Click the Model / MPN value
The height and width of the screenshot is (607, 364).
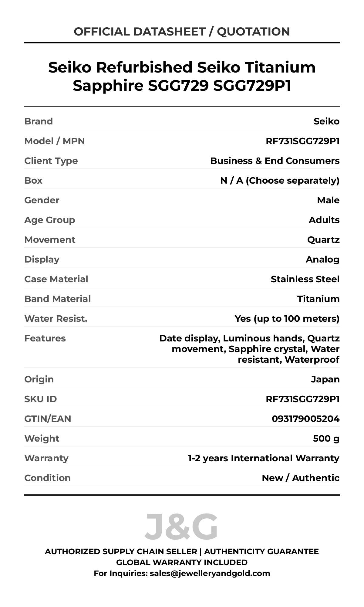click(x=302, y=141)
